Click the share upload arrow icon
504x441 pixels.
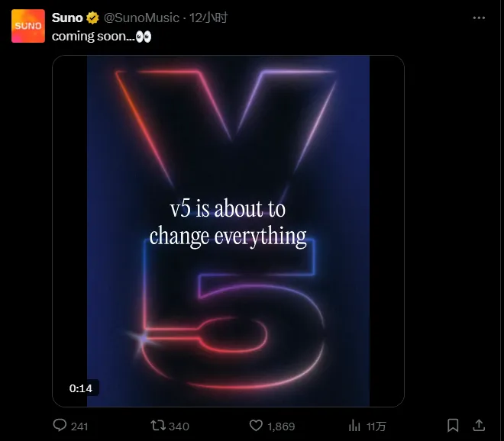[x=479, y=425]
